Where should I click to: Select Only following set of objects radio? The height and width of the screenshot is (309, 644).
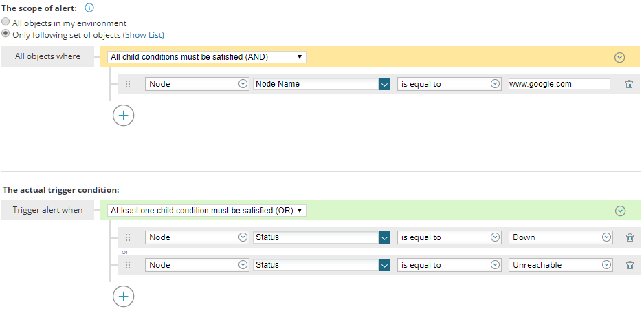[5, 34]
